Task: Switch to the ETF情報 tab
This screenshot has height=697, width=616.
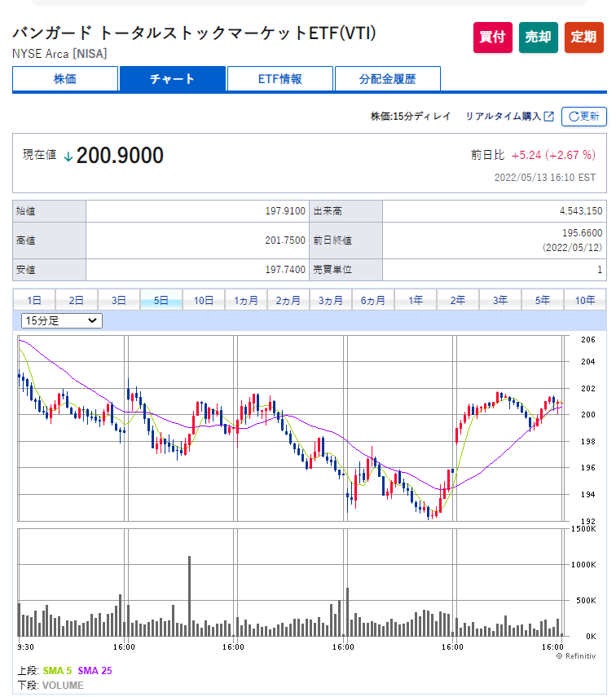Action: [280, 79]
